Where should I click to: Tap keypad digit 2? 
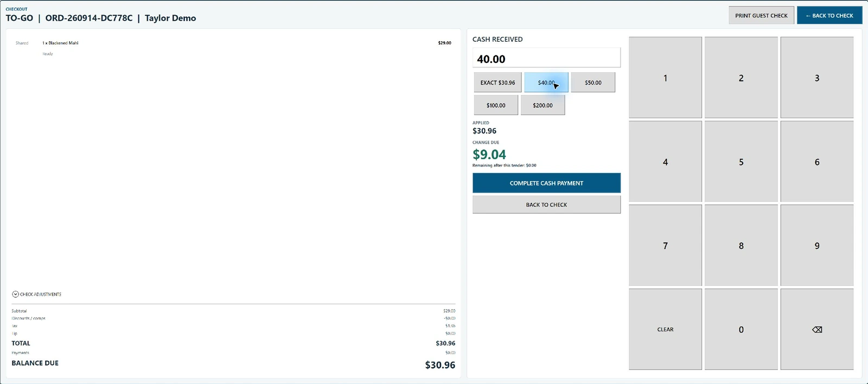(x=741, y=78)
